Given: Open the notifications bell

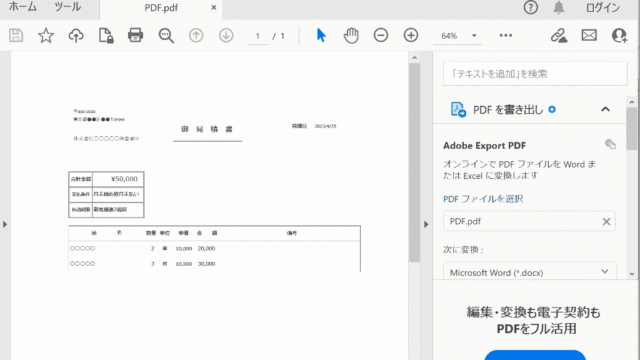Looking at the screenshot, I should coord(559,7).
